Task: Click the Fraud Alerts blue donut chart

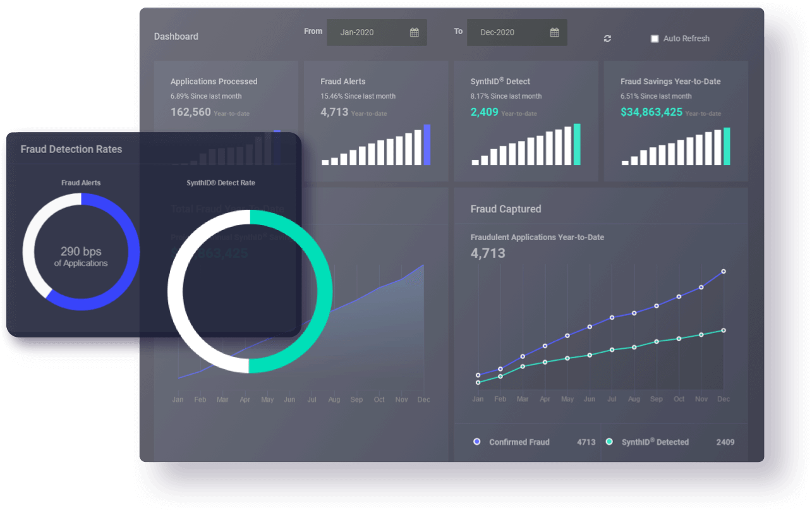Action: tap(82, 252)
